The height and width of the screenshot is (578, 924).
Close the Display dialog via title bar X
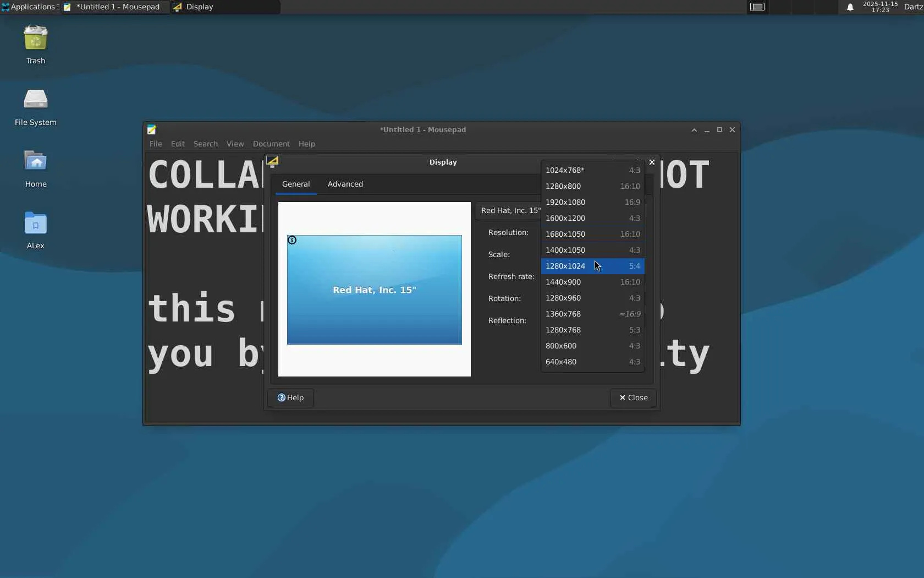coord(652,162)
